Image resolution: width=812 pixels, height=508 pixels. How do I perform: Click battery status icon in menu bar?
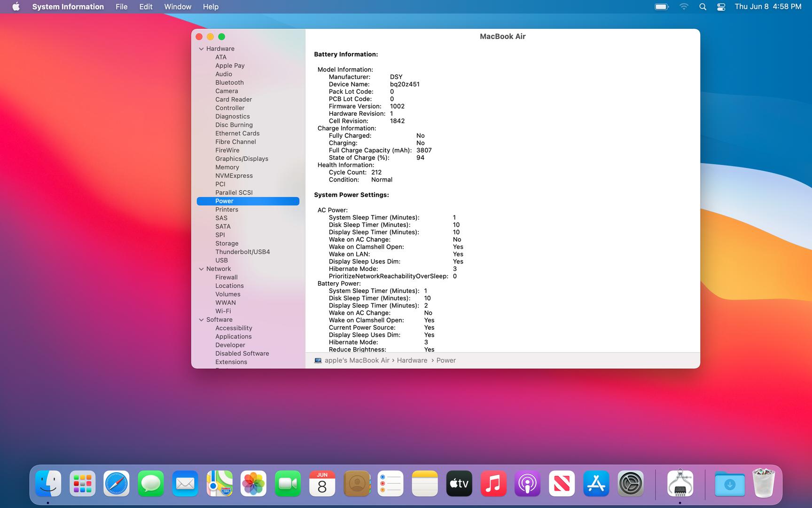(x=662, y=7)
